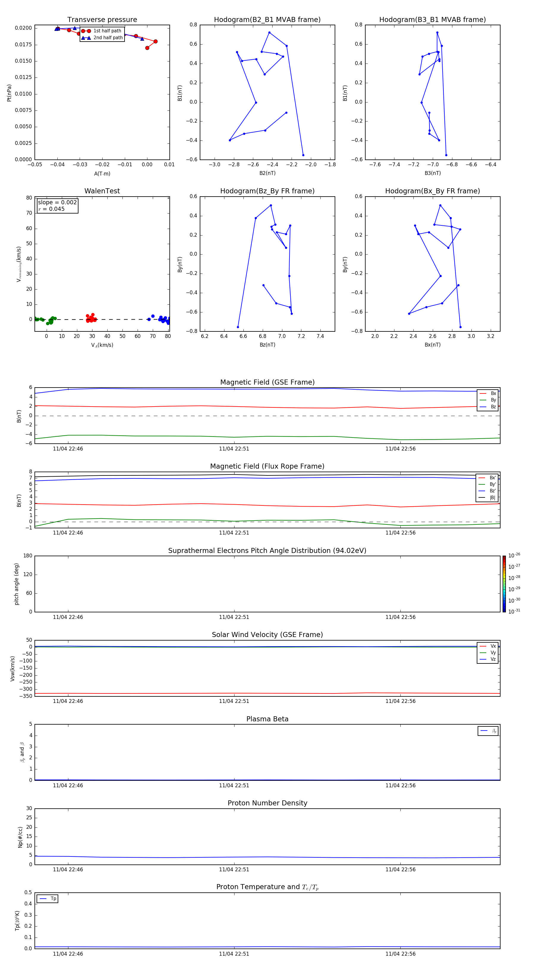Click '11/04 22:46' tick under Flux Rope plot
This screenshot has width=535, height=980.
pyautogui.click(x=68, y=533)
